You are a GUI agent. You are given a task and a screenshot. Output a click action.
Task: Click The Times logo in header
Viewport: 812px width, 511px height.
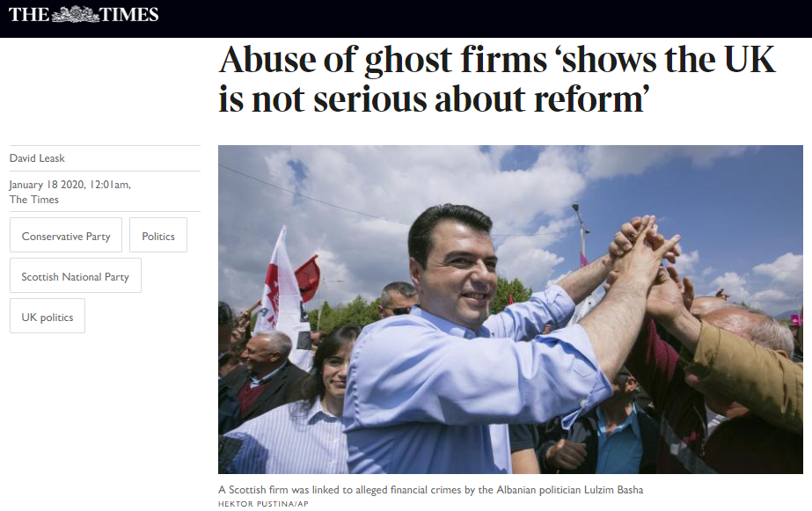[x=84, y=14]
